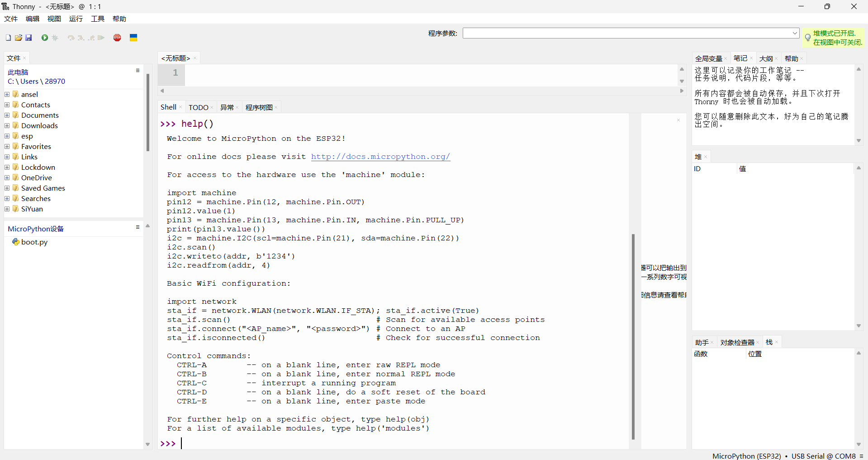Select the boot.py file
Image resolution: width=868 pixels, height=460 pixels.
pos(34,242)
